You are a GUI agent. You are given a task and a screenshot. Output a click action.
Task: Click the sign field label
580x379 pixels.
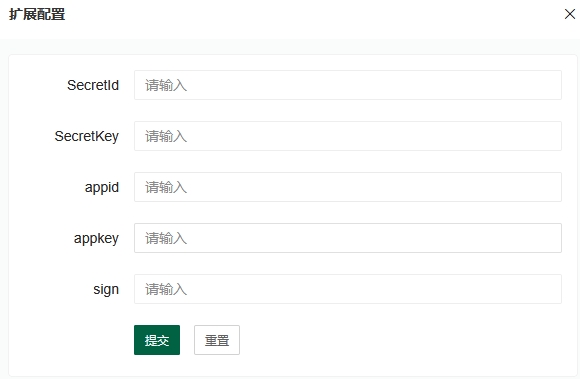pos(106,290)
